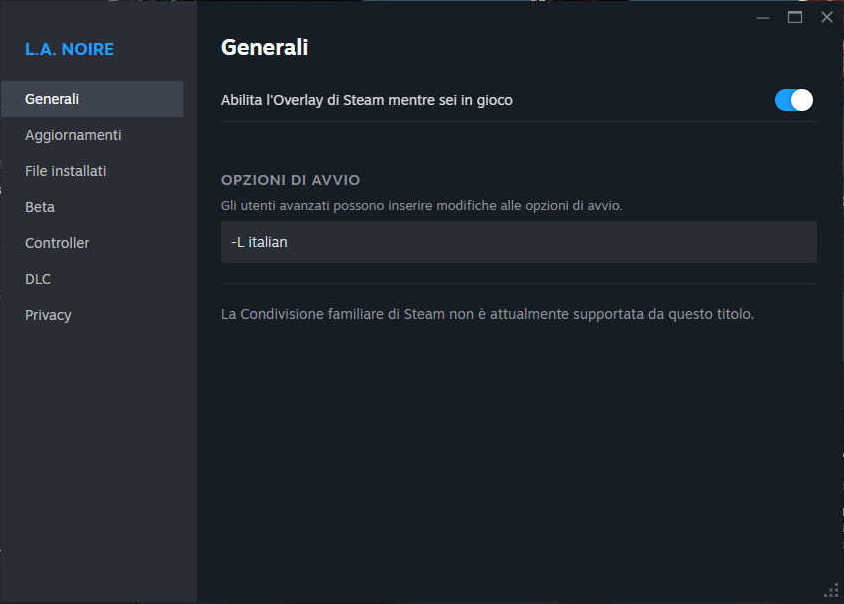
Task: Click the Condivisione familiare notice text
Action: (x=487, y=314)
